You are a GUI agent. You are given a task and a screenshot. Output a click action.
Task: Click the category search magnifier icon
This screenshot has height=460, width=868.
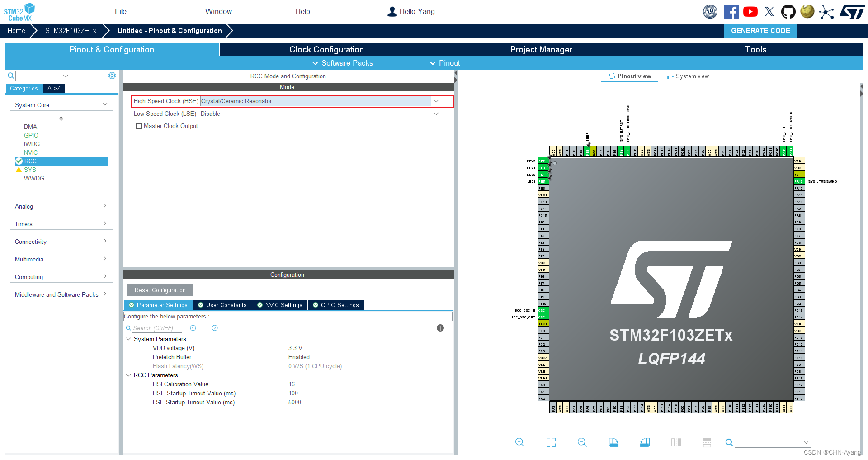point(10,76)
